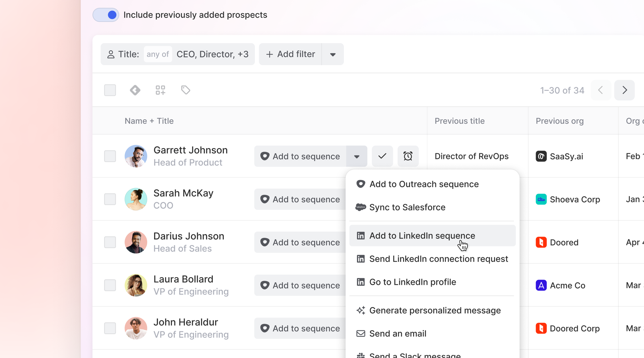Toggle Include previously added prospects switch
The width and height of the screenshot is (644, 358).
(106, 15)
